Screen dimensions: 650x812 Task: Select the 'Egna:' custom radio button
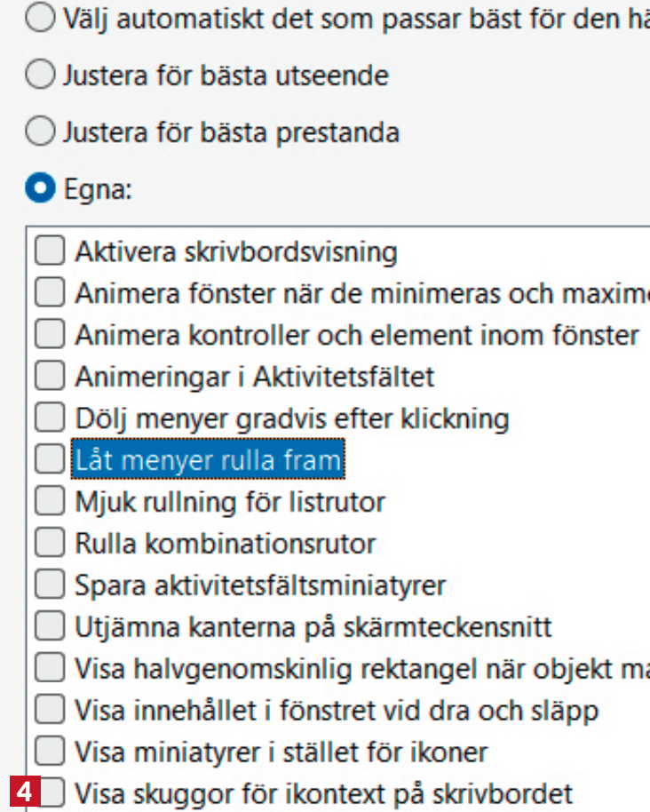[40, 190]
